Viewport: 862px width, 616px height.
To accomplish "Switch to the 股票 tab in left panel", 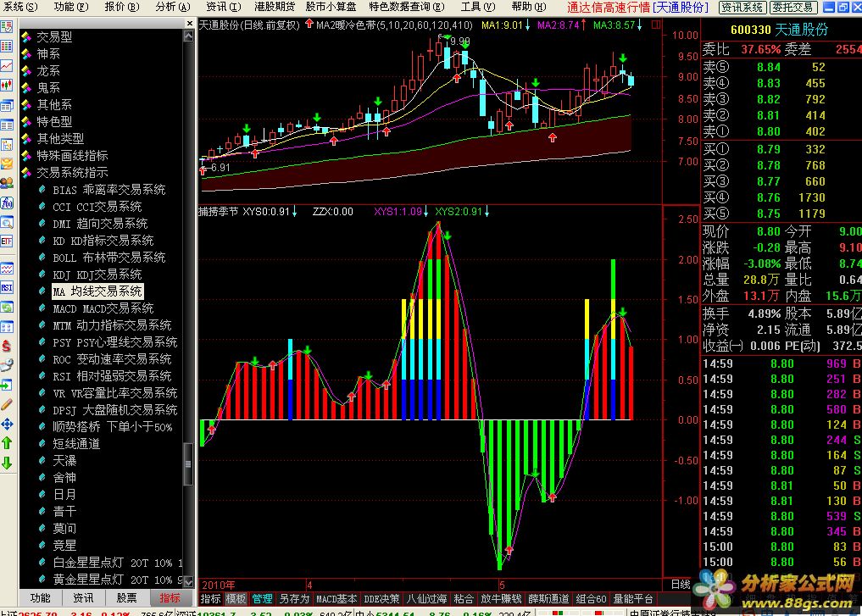I will 126,598.
